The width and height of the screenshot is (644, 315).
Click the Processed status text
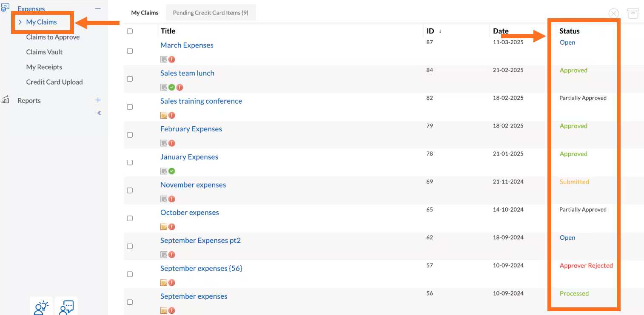574,294
